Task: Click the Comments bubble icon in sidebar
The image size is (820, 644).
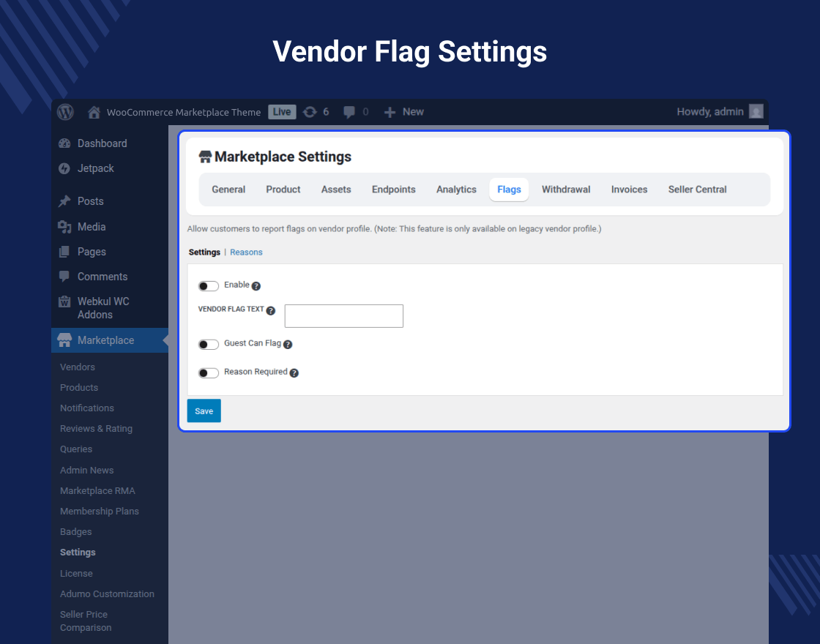Action: click(64, 277)
